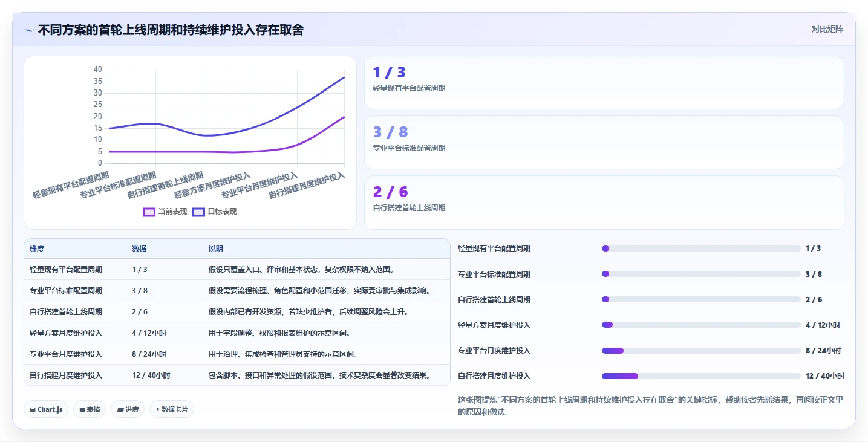Click progress label 自行搭建月度维护投入
Viewport: 868px width, 442px height.
pyautogui.click(x=494, y=376)
